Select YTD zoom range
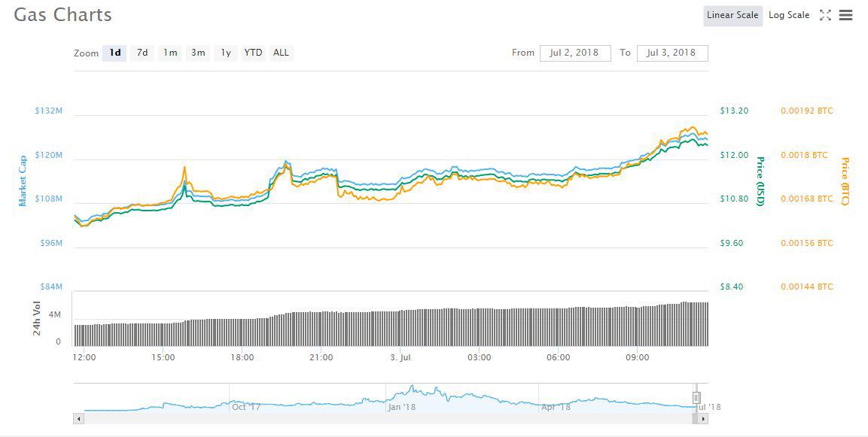Screen dimensions: 868x437 tap(254, 53)
